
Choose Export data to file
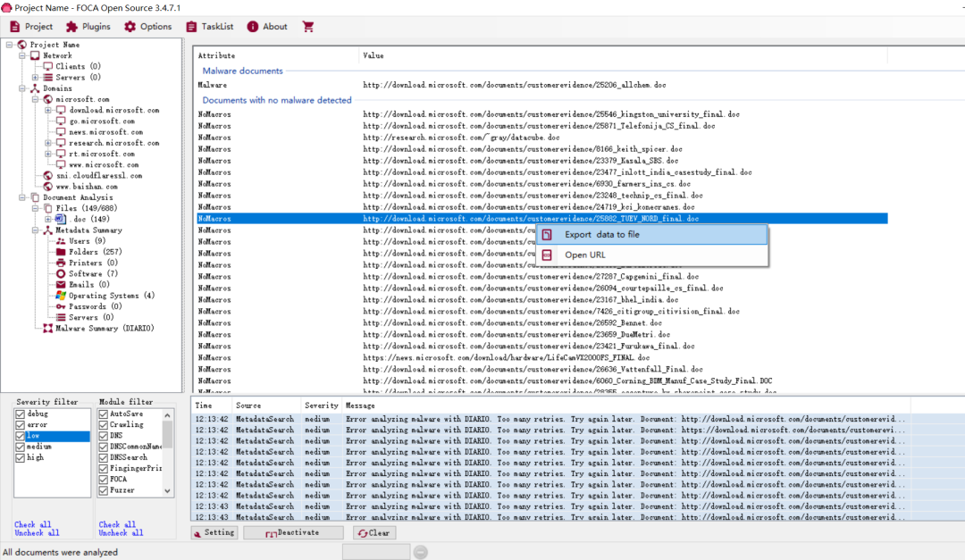click(x=652, y=235)
